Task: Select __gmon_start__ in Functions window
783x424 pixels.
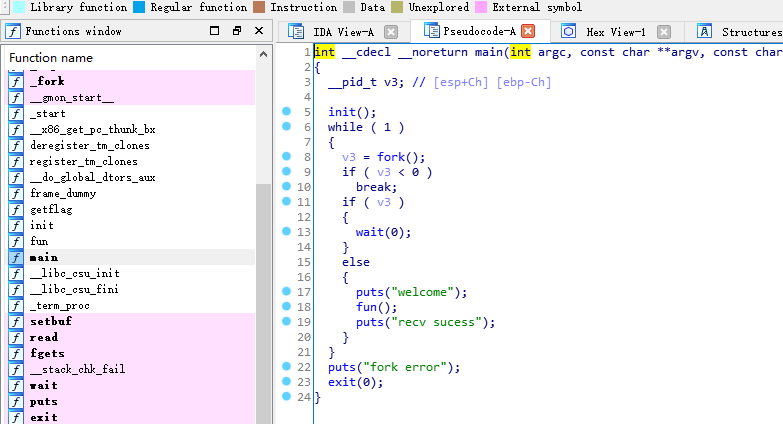Action: coord(131,97)
